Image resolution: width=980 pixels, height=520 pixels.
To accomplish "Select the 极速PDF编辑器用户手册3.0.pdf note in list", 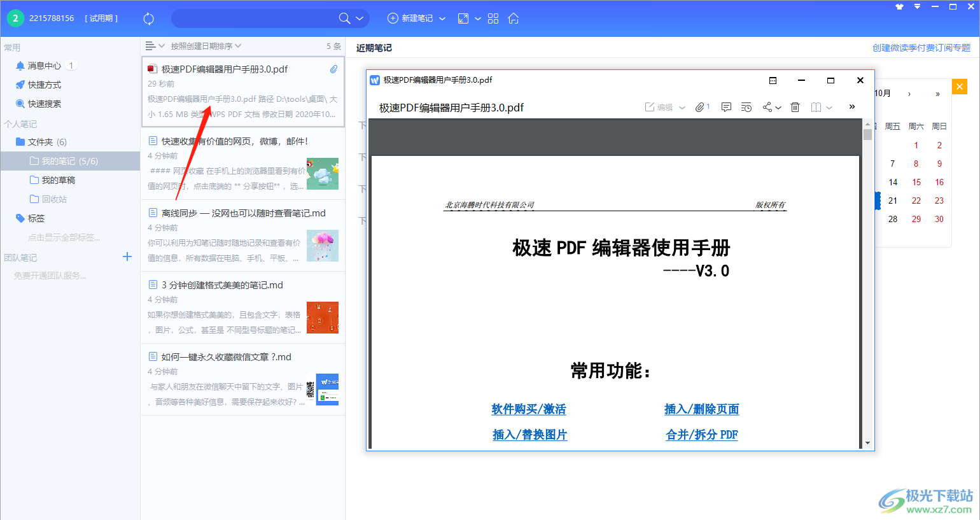I will [242, 92].
